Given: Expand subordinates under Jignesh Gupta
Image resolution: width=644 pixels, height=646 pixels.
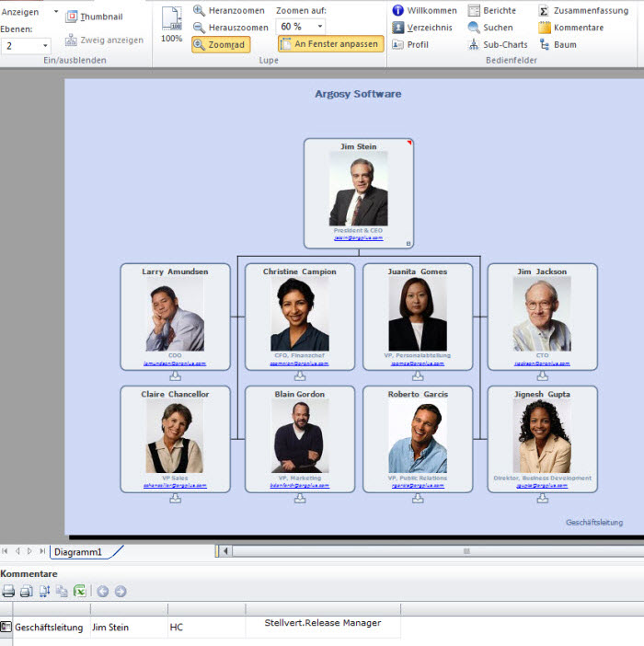Looking at the screenshot, I should click(x=543, y=499).
